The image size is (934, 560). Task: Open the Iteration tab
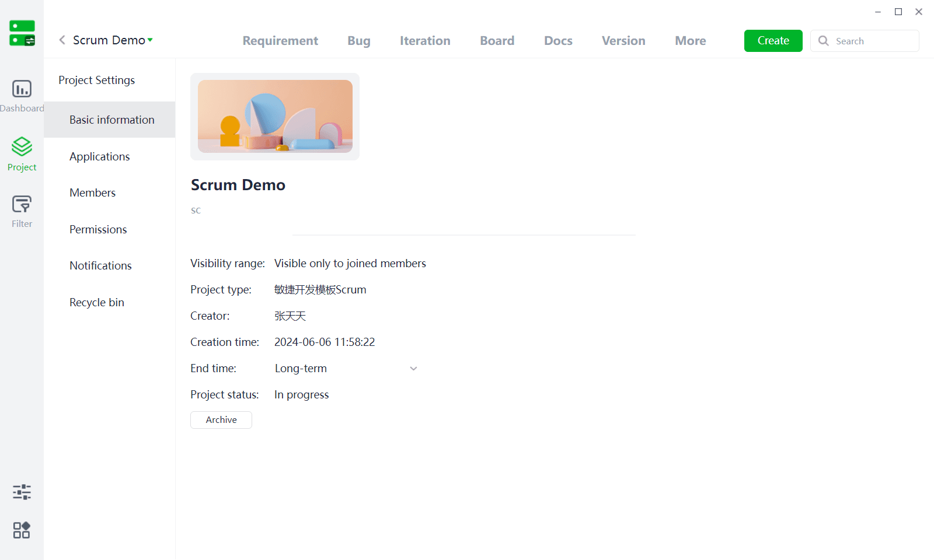coord(425,41)
